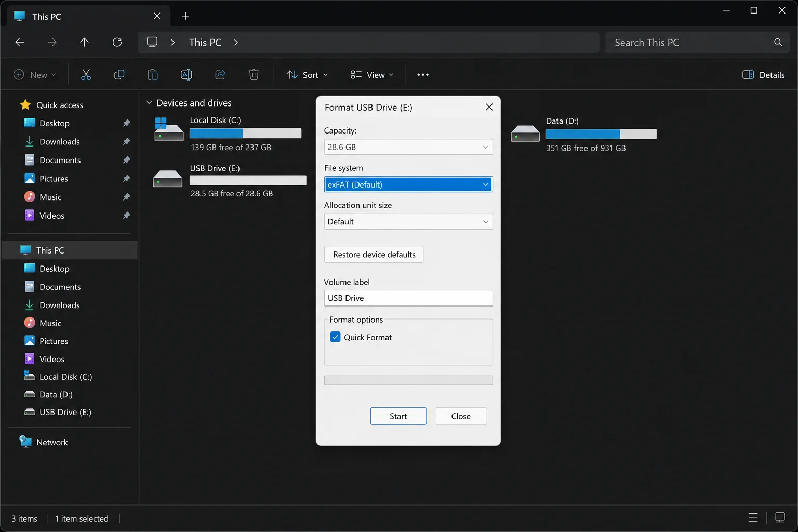The width and height of the screenshot is (798, 532).
Task: Collapse the Devices and drives group
Action: (149, 103)
